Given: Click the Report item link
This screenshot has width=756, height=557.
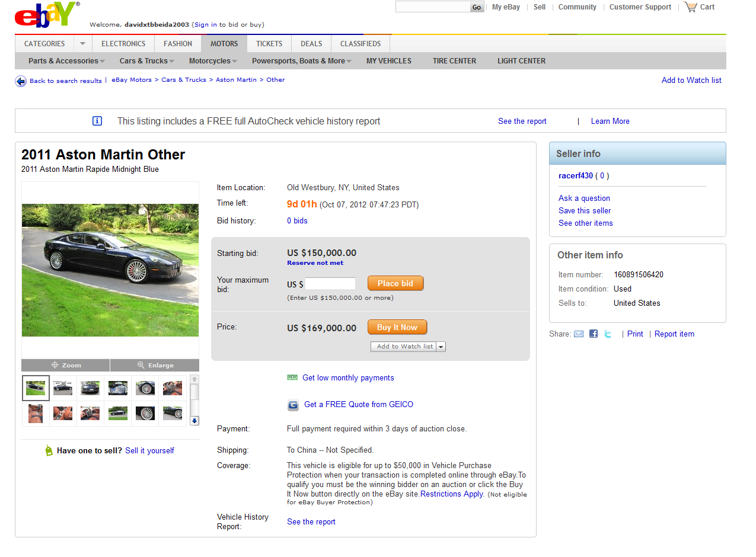Looking at the screenshot, I should tap(674, 334).
